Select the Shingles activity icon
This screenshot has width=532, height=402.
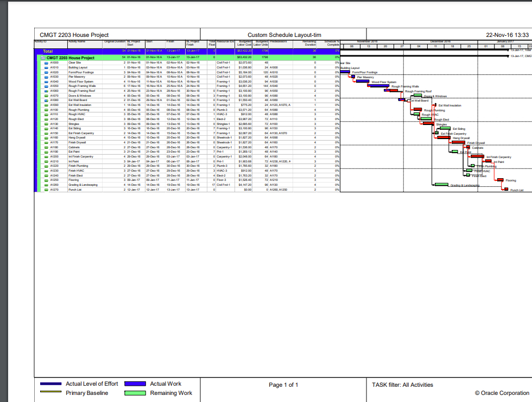[x=47, y=123]
